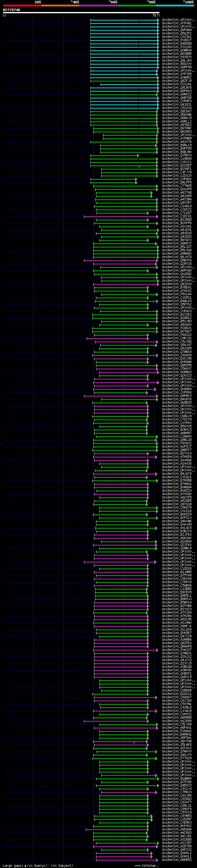Image resolution: width=197 pixels, height=868 pixels.
Task: Select label UniRef100_C7M603
Action: coord(176,792)
